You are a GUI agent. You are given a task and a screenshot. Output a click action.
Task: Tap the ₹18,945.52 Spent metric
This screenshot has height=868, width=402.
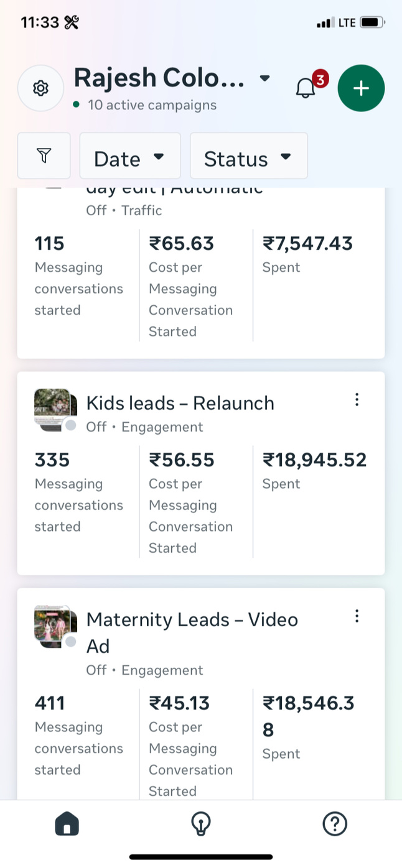[x=314, y=471]
